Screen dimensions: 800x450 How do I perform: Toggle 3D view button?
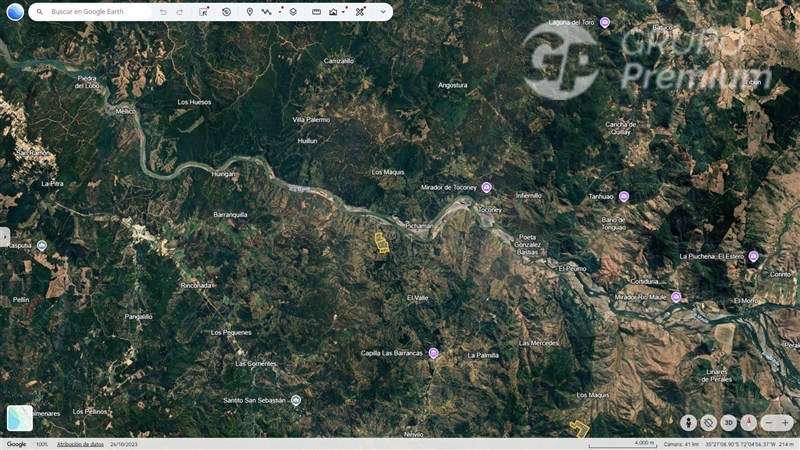[x=729, y=422]
